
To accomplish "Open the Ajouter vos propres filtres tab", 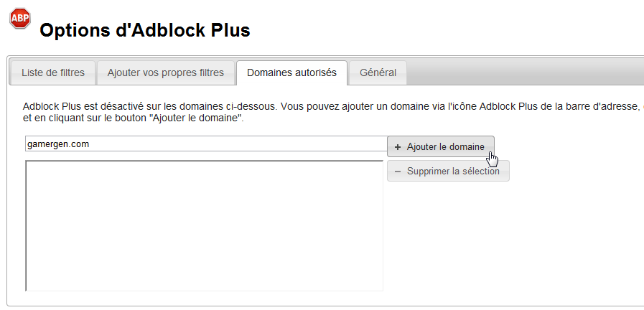I will coord(166,72).
